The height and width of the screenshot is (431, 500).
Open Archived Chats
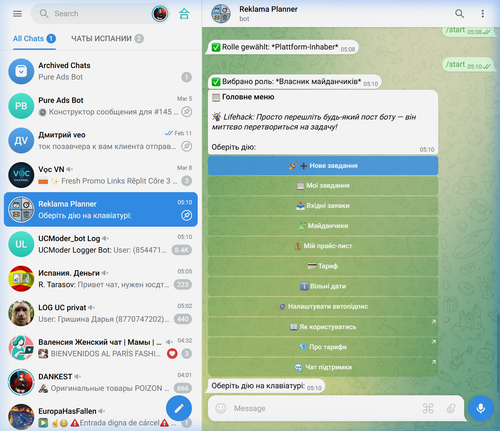click(101, 71)
